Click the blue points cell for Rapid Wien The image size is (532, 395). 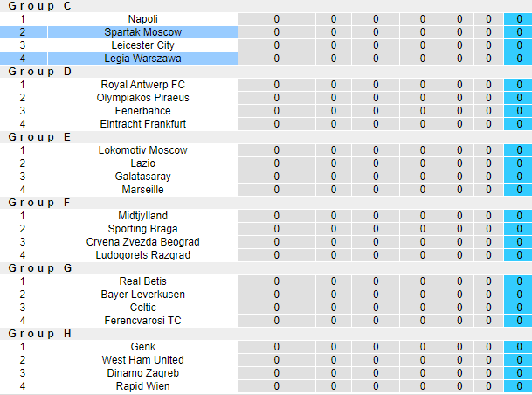coord(519,386)
